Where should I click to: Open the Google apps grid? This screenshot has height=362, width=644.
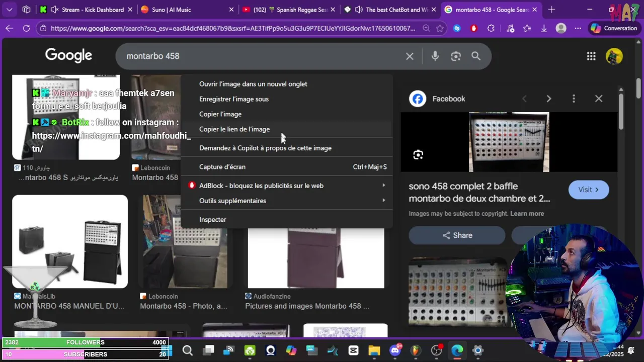coord(591,56)
